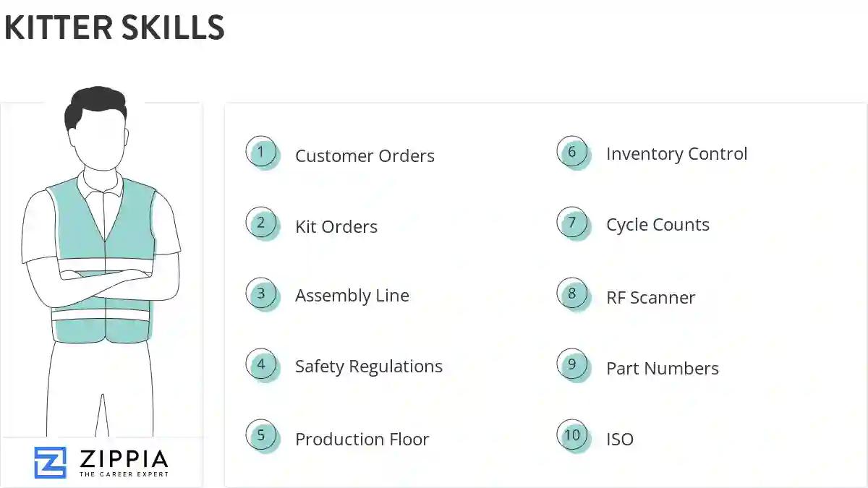Click the number 4 circle badge
This screenshot has width=868, height=488.
click(261, 364)
